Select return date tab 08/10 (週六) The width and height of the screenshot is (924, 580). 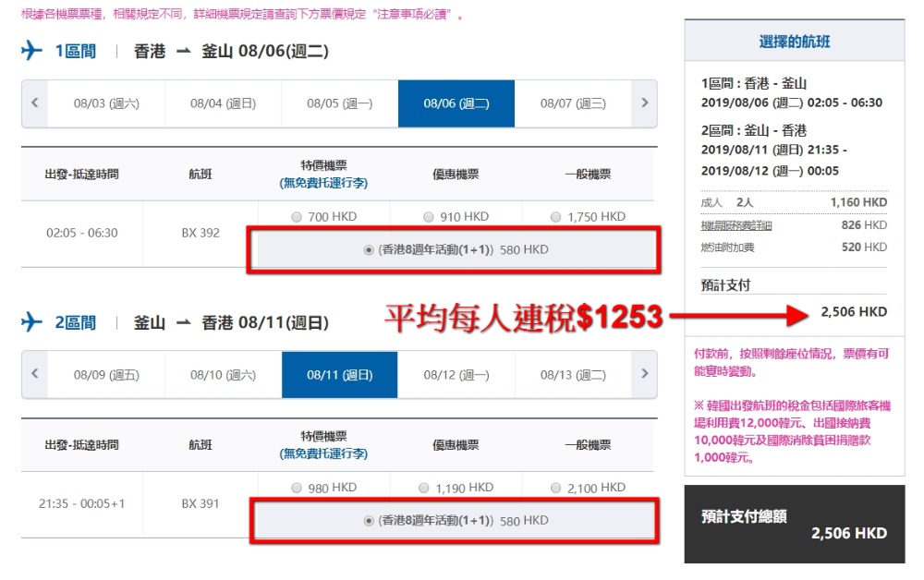pos(223,375)
